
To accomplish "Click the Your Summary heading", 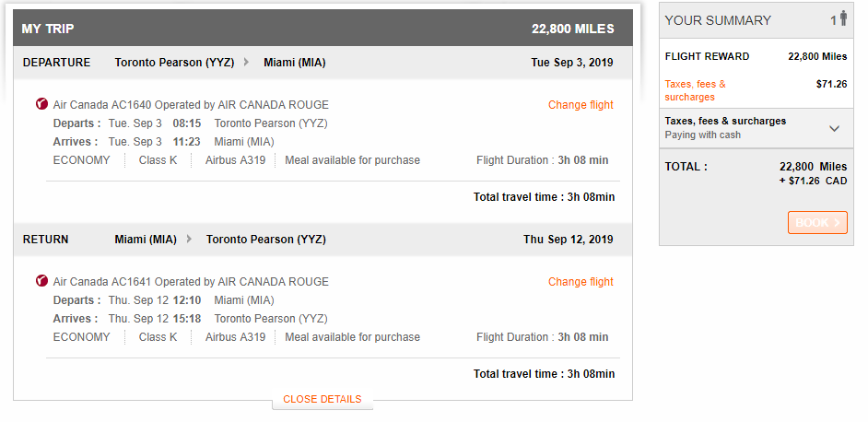I will click(x=718, y=20).
